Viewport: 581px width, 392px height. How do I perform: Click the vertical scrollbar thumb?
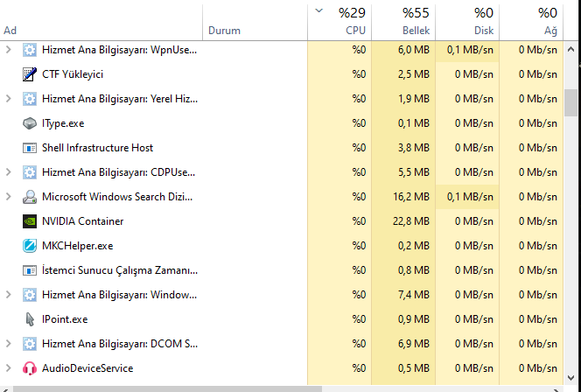click(x=570, y=102)
